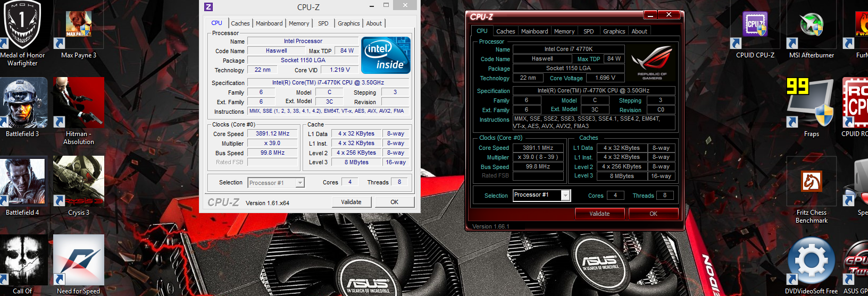Open About tab in ROG CPU-Z window
The image size is (868, 296).
(639, 31)
